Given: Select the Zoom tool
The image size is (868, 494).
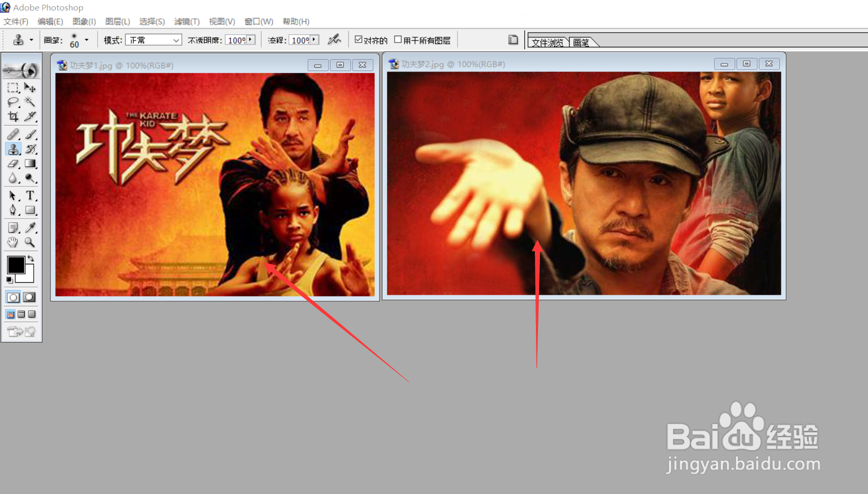Looking at the screenshot, I should pyautogui.click(x=30, y=242).
